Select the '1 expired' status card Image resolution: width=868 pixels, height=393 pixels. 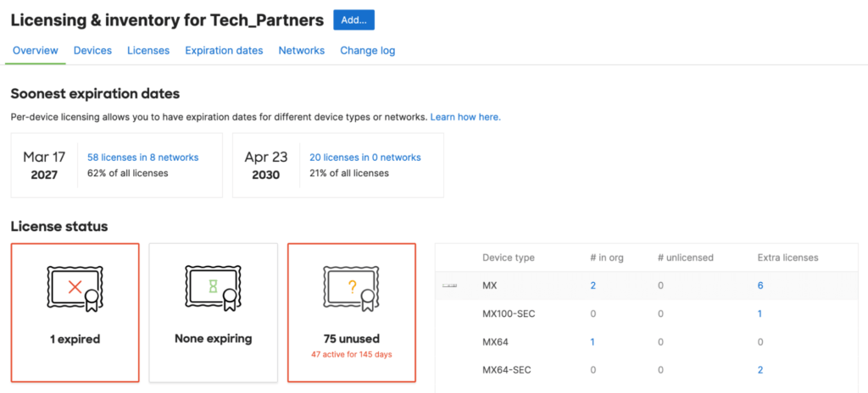75,313
